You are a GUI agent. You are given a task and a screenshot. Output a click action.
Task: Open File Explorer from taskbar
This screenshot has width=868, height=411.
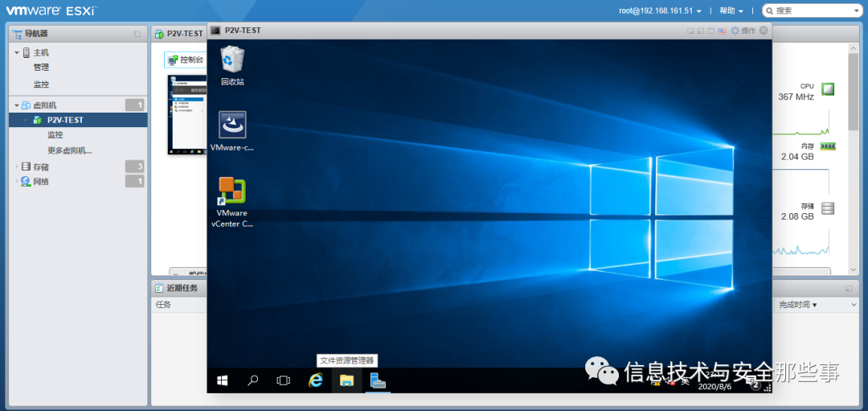click(346, 380)
